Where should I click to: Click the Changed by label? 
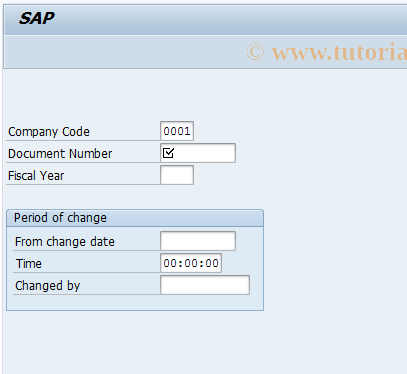(x=48, y=286)
